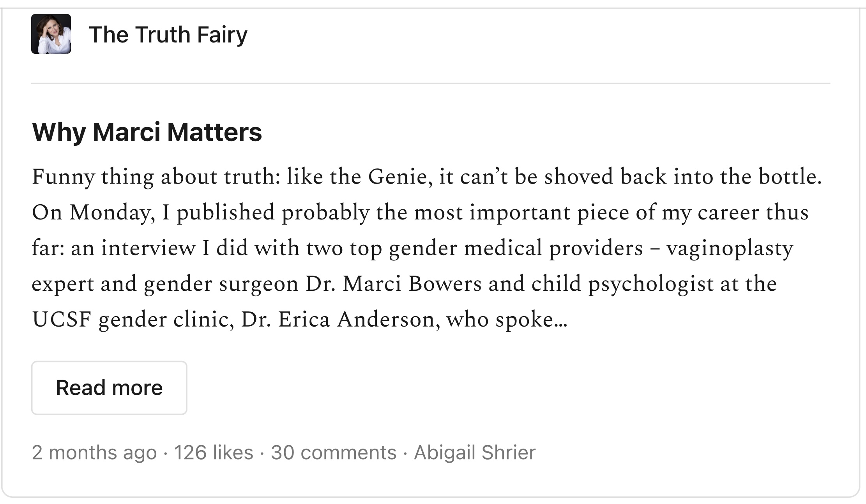Image resolution: width=866 pixels, height=504 pixels.
Task: Click The Truth Fairy publication avatar
Action: tap(51, 34)
